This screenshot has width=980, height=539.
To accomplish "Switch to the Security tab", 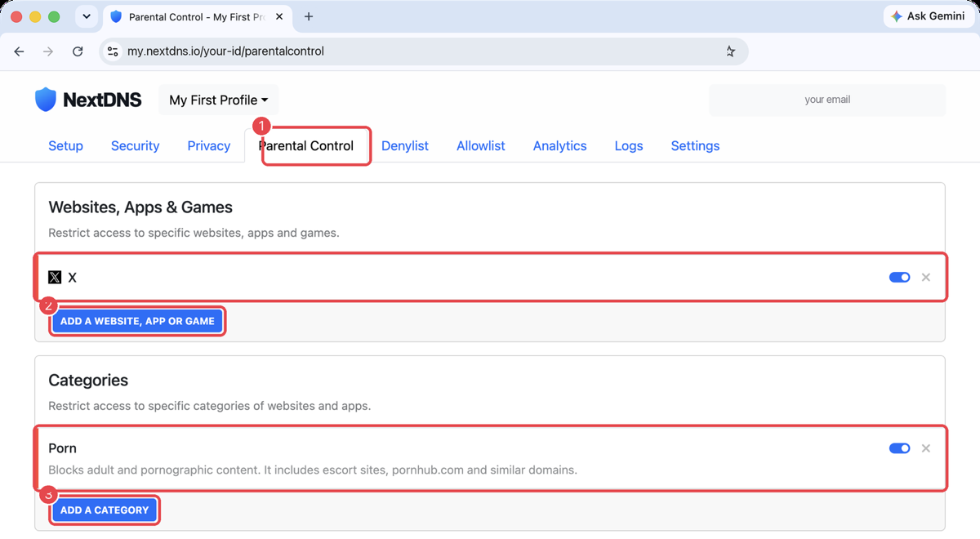I will (135, 146).
